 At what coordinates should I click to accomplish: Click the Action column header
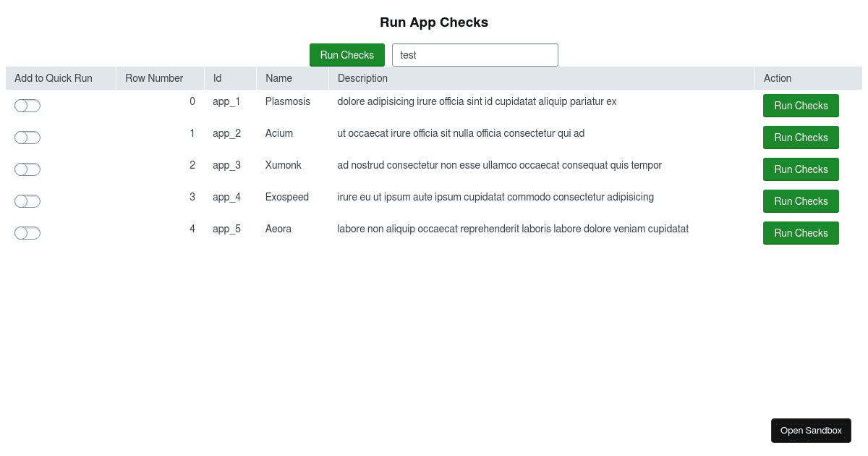(x=778, y=78)
